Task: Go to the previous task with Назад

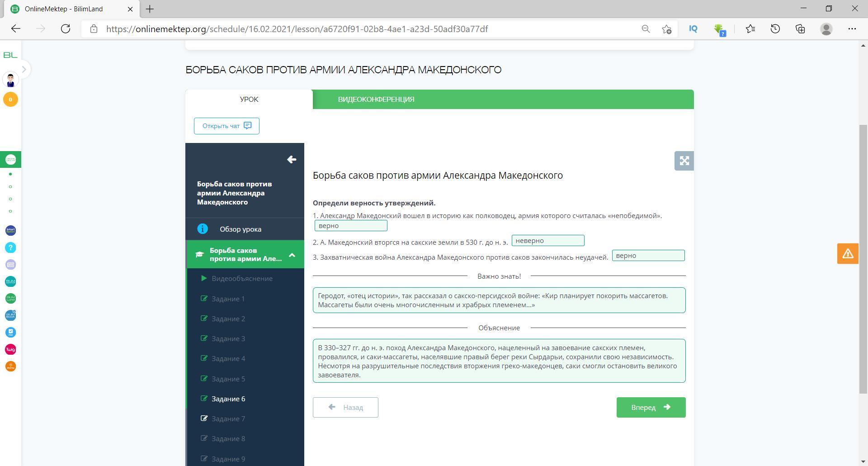Action: pyautogui.click(x=345, y=407)
